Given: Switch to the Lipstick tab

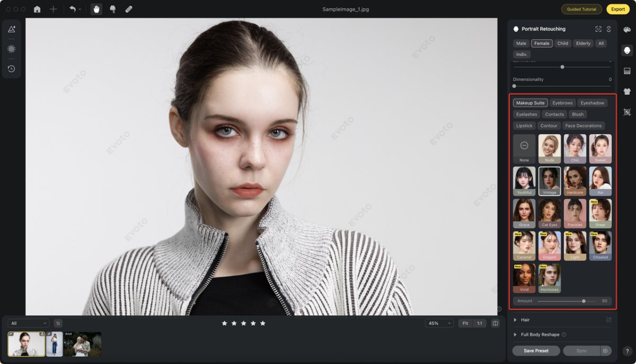Looking at the screenshot, I should 525,126.
